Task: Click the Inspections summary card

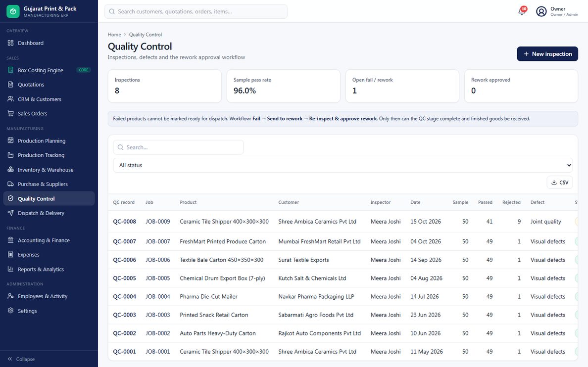Action: click(x=165, y=86)
